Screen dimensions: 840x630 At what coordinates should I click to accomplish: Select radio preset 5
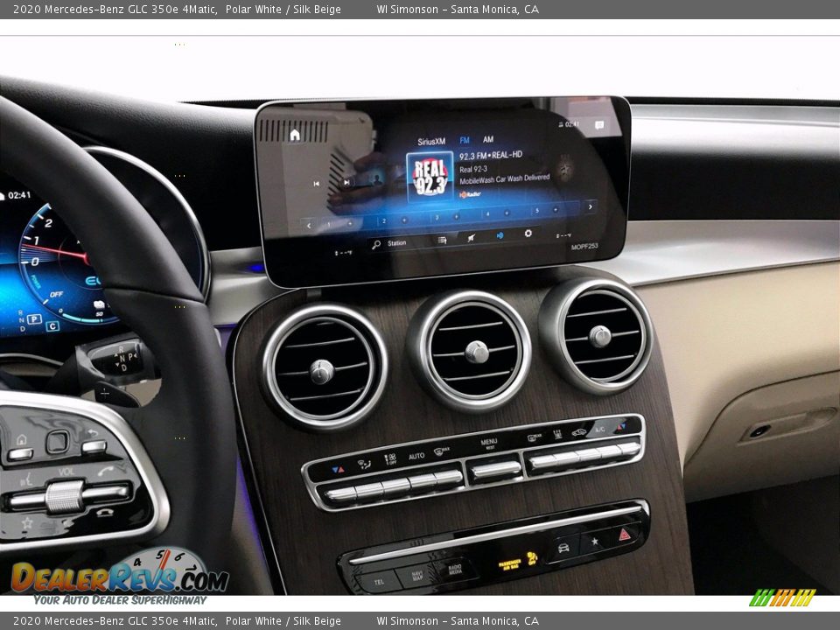[x=536, y=211]
